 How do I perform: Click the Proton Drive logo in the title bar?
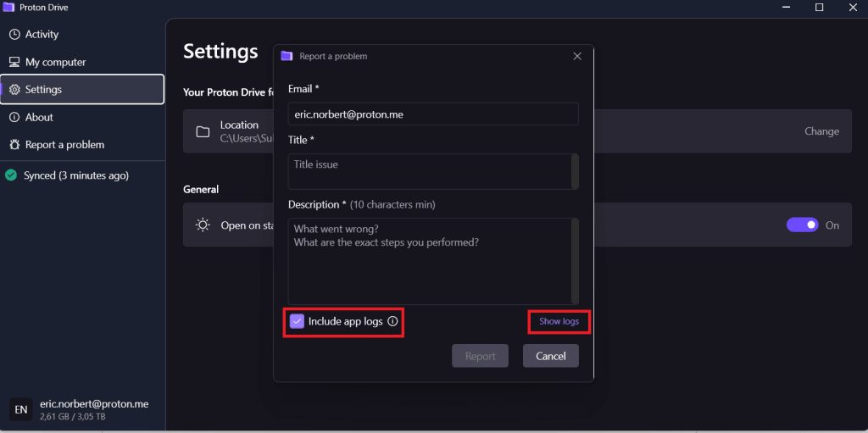8,7
